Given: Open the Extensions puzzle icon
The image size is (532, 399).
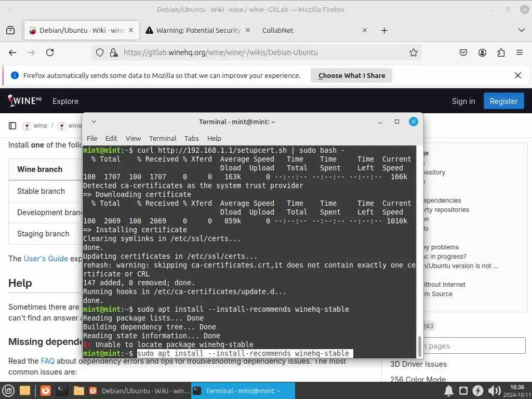Looking at the screenshot, I should click(501, 52).
